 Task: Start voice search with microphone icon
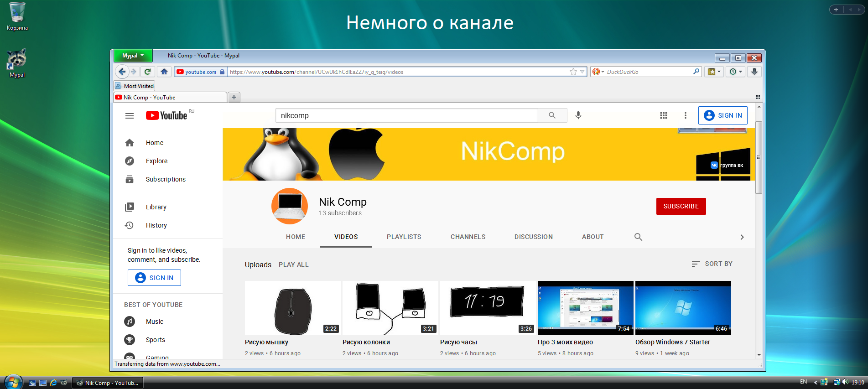coord(578,115)
